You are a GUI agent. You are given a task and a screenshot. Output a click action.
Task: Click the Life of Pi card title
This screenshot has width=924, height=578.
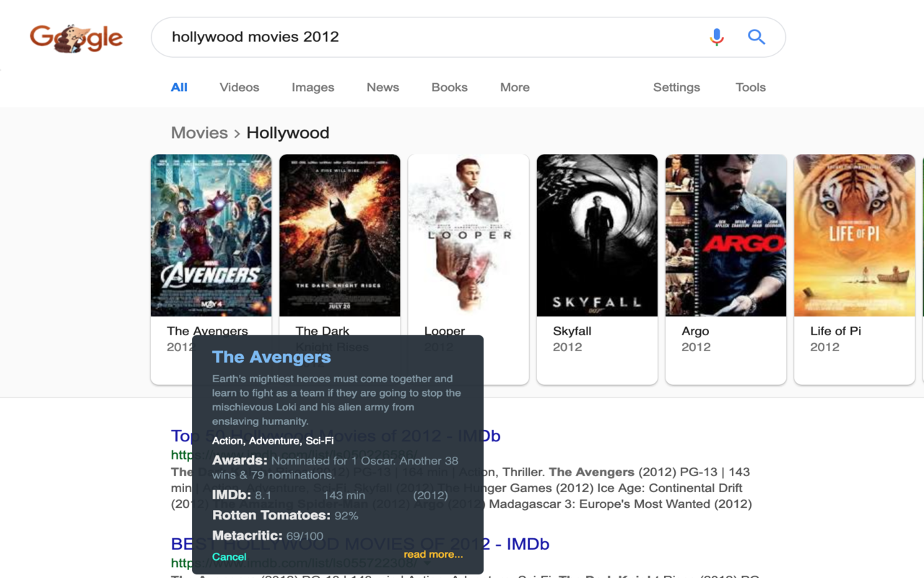(836, 331)
